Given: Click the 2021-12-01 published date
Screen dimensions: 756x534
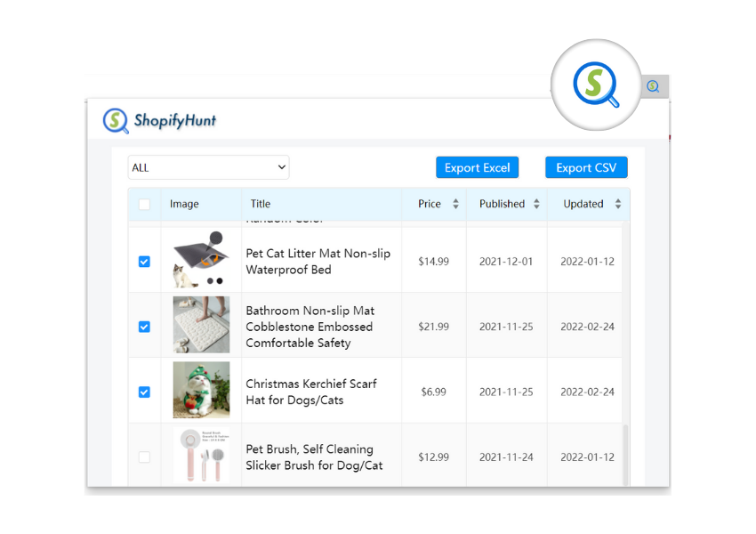Looking at the screenshot, I should point(506,262).
